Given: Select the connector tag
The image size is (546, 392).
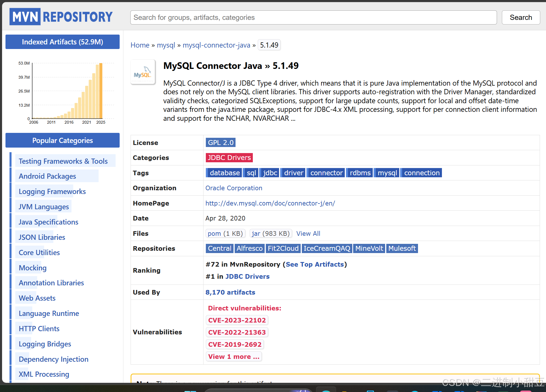Looking at the screenshot, I should 326,173.
